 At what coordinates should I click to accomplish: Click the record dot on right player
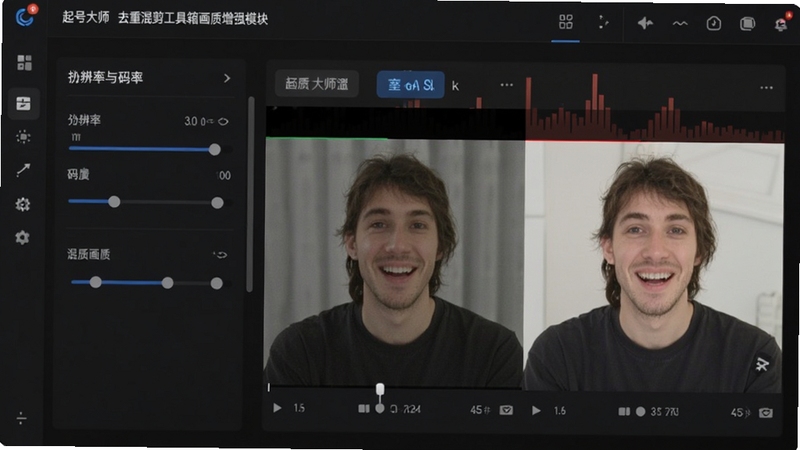coord(641,411)
